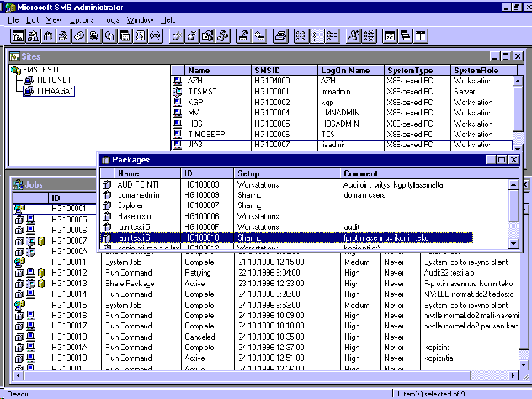The width and height of the screenshot is (532, 399).
Task: Open the Sites window from the toolbar
Action: (x=18, y=35)
